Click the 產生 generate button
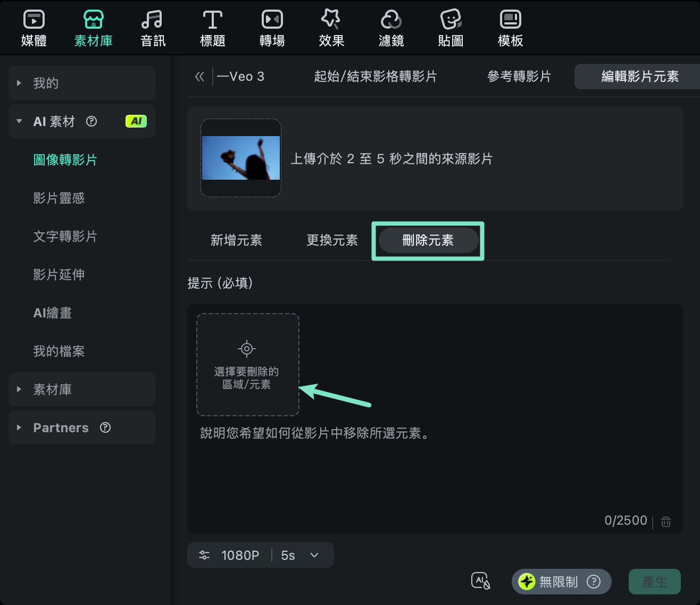 (655, 582)
